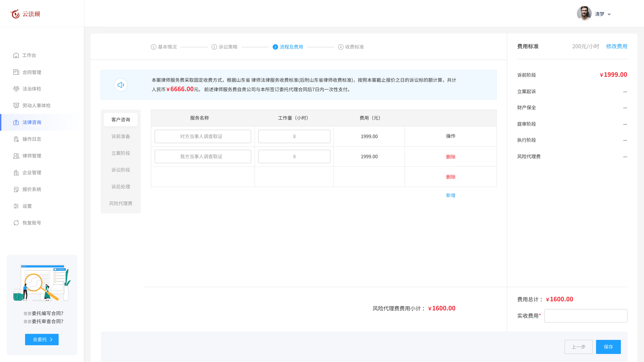Click the 合同管理 sidebar icon

(16, 72)
